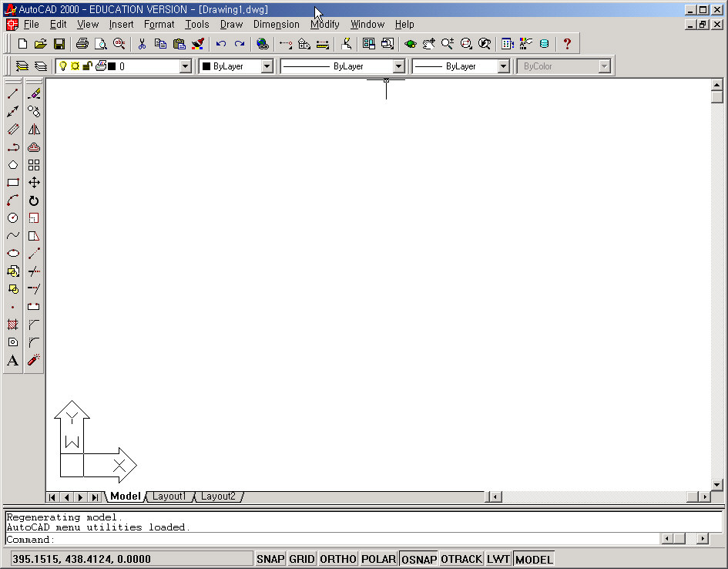Toggle LWT lineweight display

(498, 559)
